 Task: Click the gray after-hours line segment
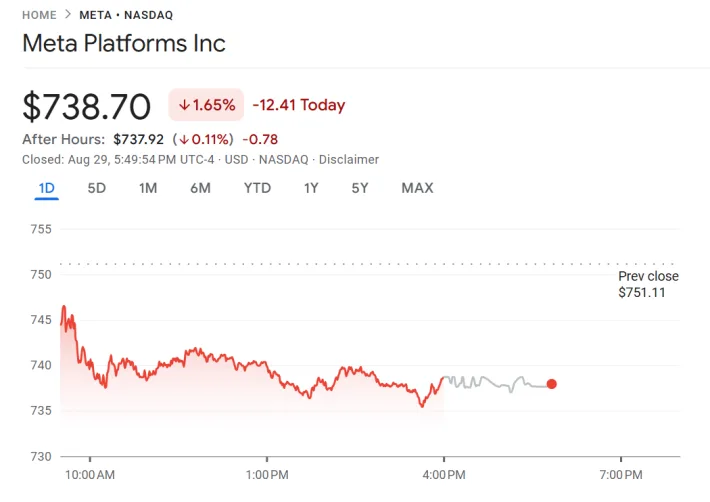[490, 382]
